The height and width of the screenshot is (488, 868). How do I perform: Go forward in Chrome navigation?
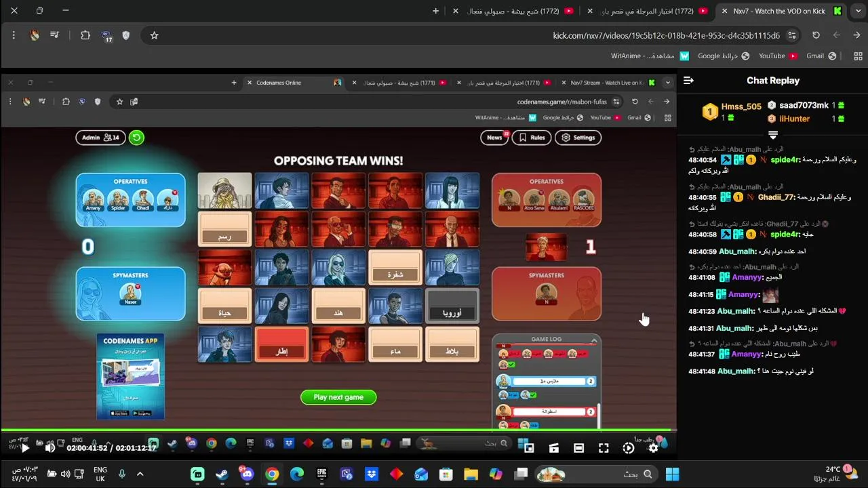(x=837, y=35)
